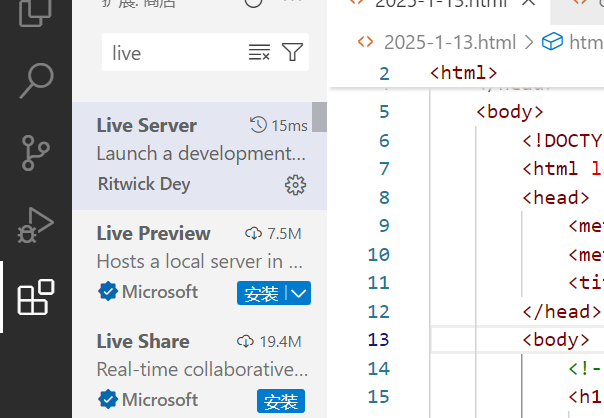Image resolution: width=604 pixels, height=418 pixels.
Task: Click the <body> tag on line 13
Action: [556, 340]
